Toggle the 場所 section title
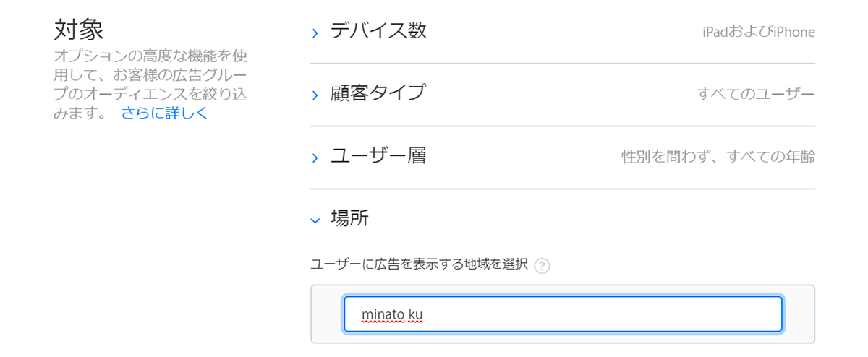The width and height of the screenshot is (868, 357). point(350,218)
